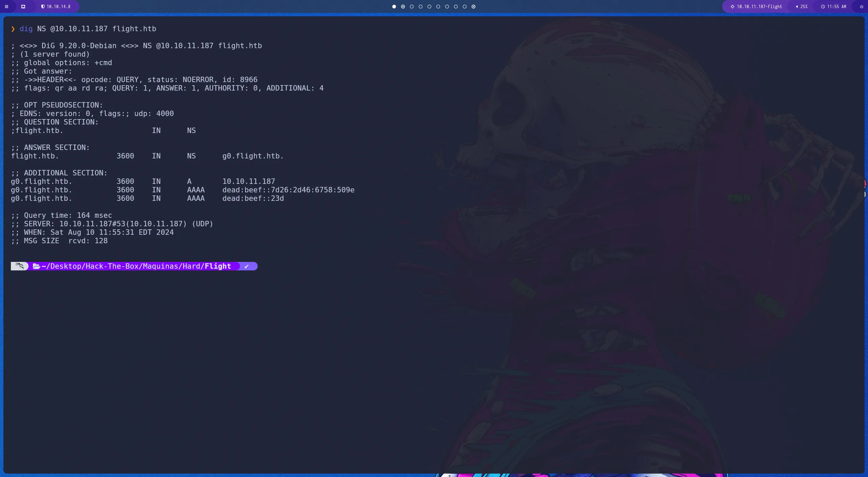The height and width of the screenshot is (477, 868).
Task: Adjust the 25% volume level control
Action: click(804, 6)
